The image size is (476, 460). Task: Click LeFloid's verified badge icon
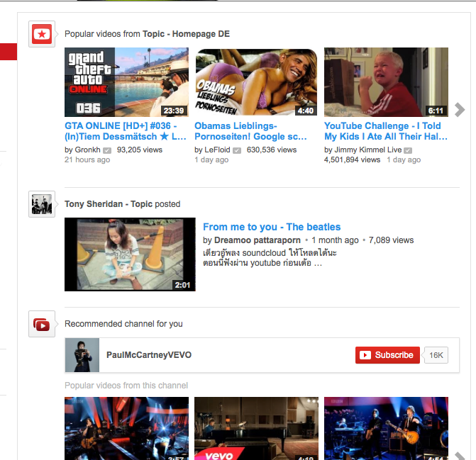237,150
